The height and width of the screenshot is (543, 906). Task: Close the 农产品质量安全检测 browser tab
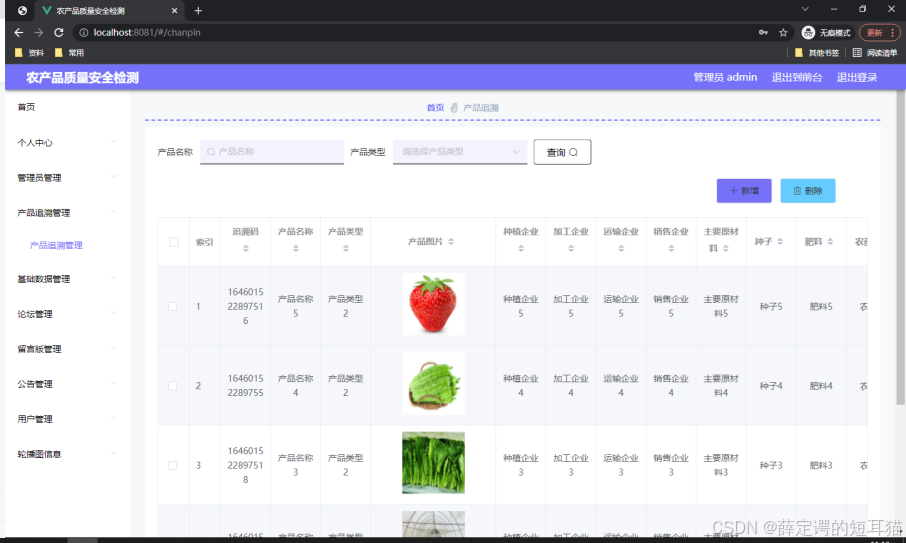point(174,10)
